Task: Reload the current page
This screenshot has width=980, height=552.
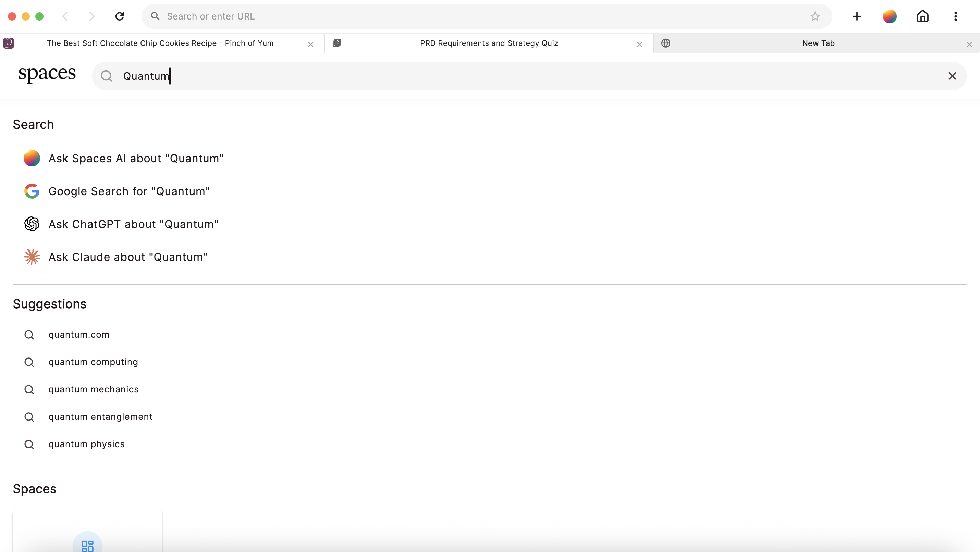Action: point(120,16)
